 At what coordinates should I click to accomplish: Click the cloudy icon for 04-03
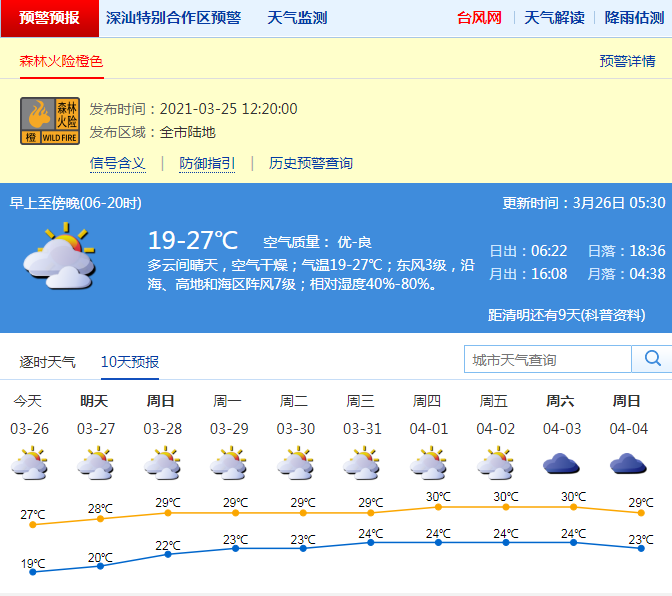point(561,465)
